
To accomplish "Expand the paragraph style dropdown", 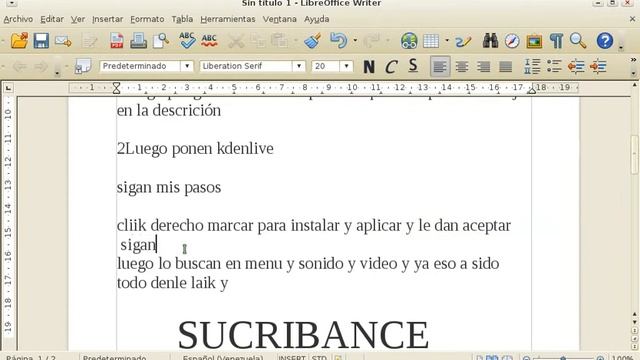I will click(187, 66).
